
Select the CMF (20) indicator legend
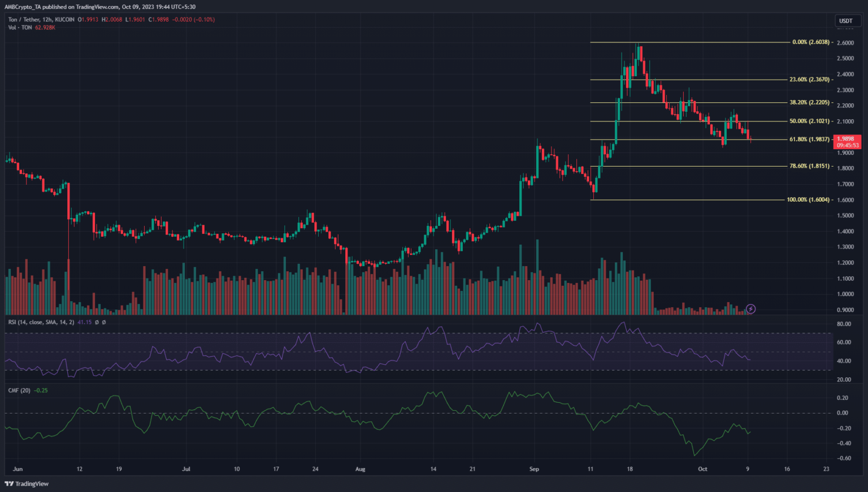(19, 390)
